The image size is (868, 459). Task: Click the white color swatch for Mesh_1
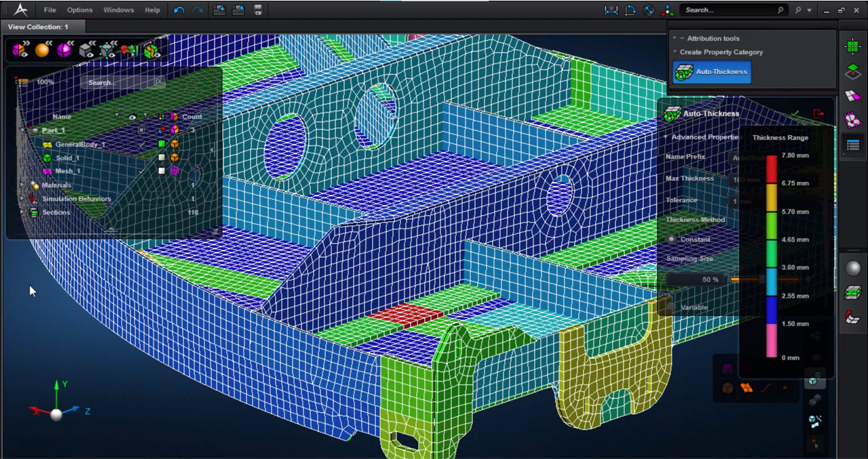coord(162,171)
